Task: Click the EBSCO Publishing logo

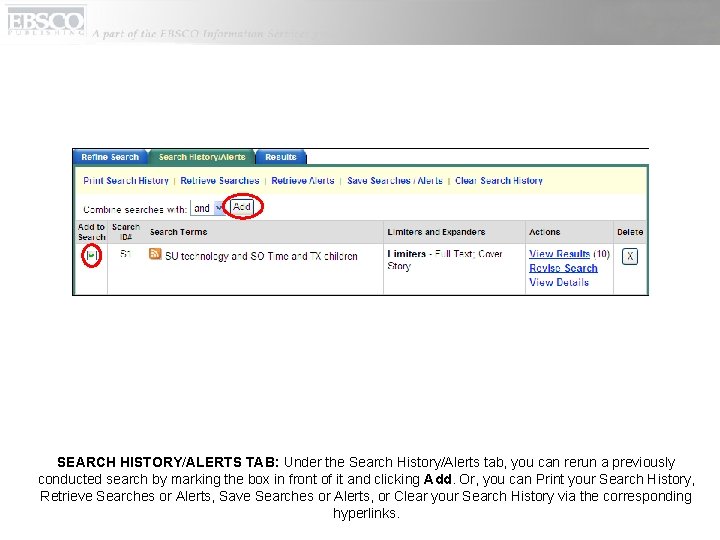Action: click(45, 22)
